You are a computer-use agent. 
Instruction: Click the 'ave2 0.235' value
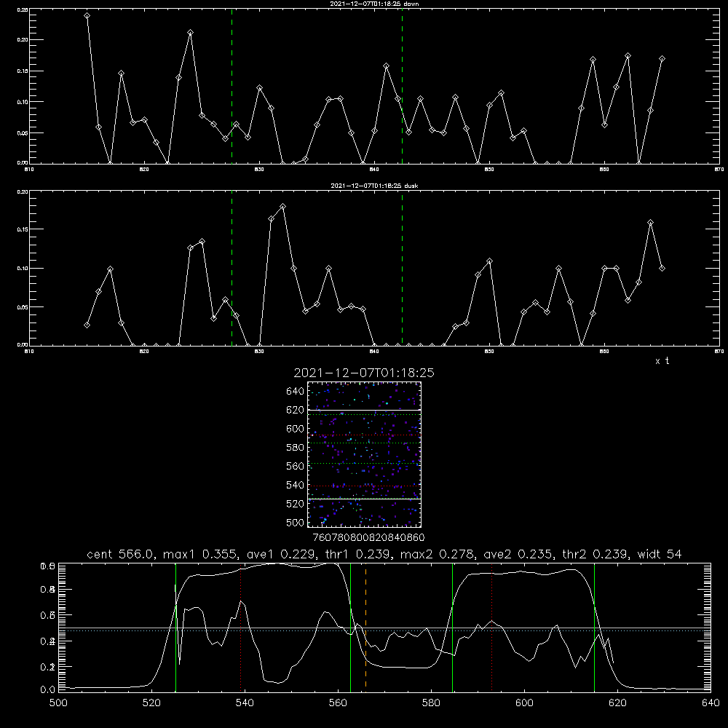click(518, 554)
